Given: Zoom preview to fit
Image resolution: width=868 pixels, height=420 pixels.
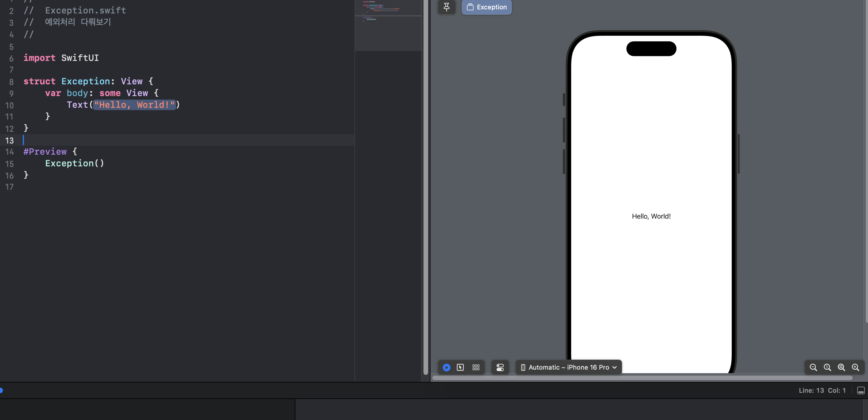Looking at the screenshot, I should (x=841, y=367).
